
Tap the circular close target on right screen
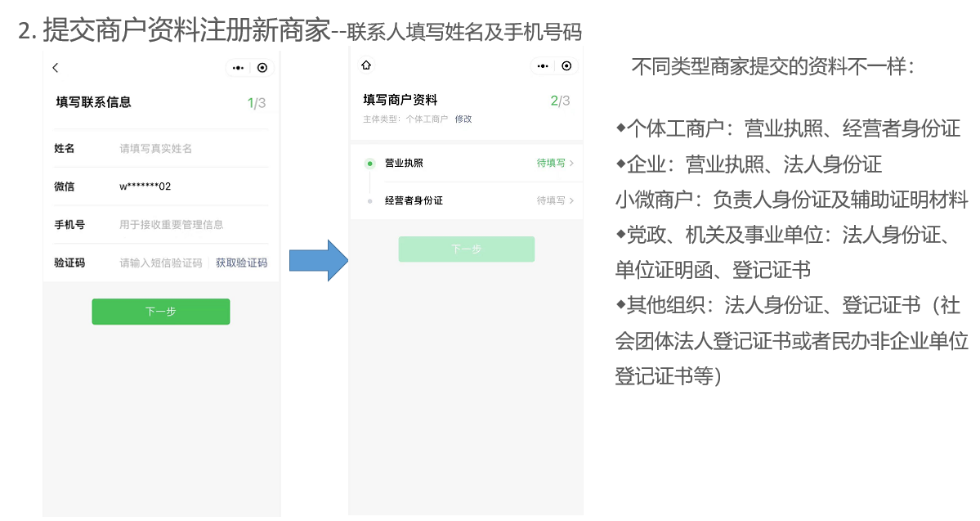(x=566, y=66)
